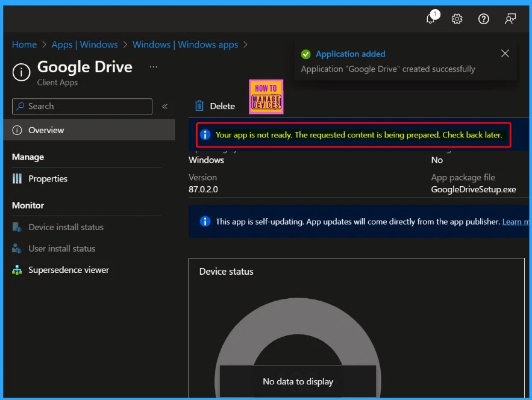Viewport: 532px width, 400px height.
Task: Click the Device install status icon
Action: pos(17,227)
